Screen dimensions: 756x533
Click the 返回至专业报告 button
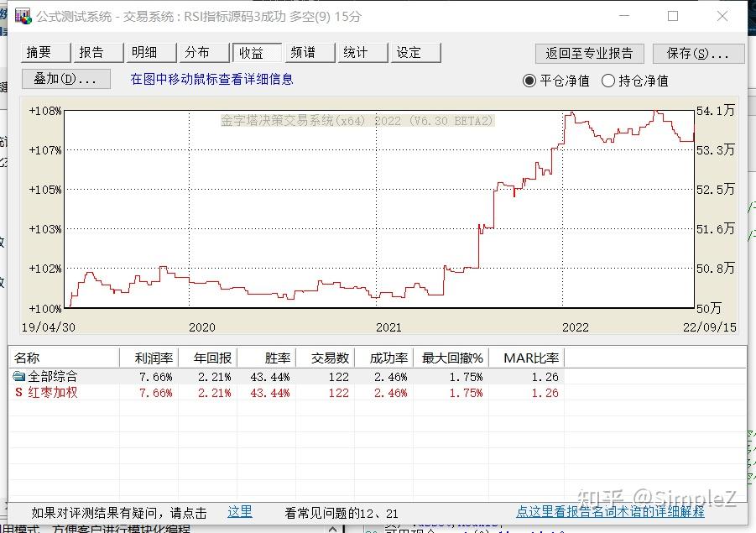[x=590, y=52]
